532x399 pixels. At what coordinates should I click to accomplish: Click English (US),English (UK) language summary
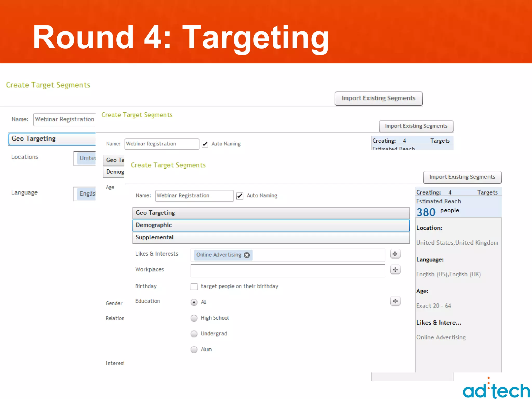pos(448,274)
